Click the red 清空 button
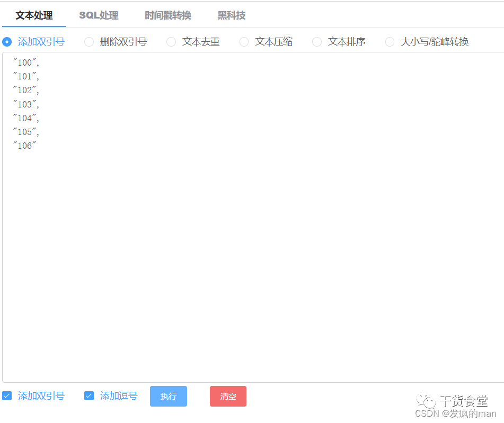Screen dimensions: 504x423 (228, 396)
